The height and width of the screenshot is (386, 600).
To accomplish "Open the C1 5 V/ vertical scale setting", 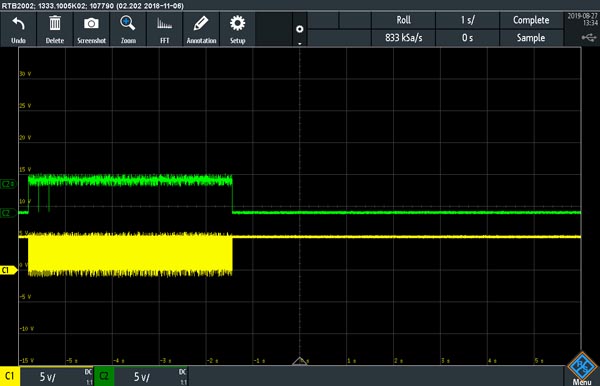I will [47, 377].
